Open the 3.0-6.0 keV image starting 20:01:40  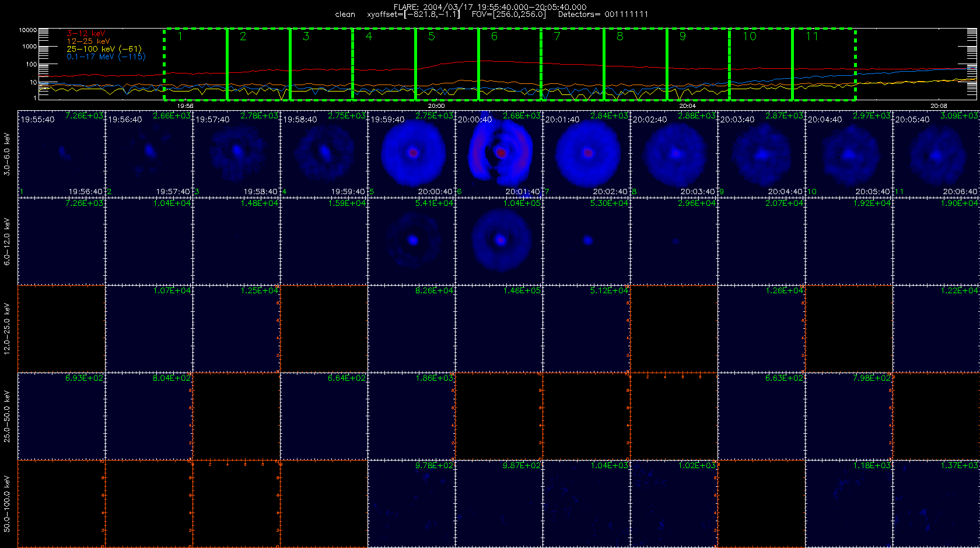pyautogui.click(x=586, y=153)
